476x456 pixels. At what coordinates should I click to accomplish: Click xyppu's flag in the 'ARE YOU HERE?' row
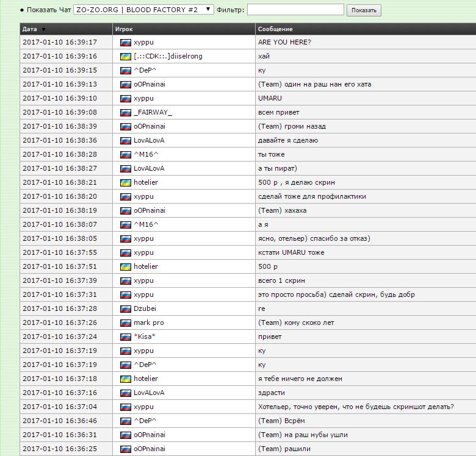click(126, 42)
